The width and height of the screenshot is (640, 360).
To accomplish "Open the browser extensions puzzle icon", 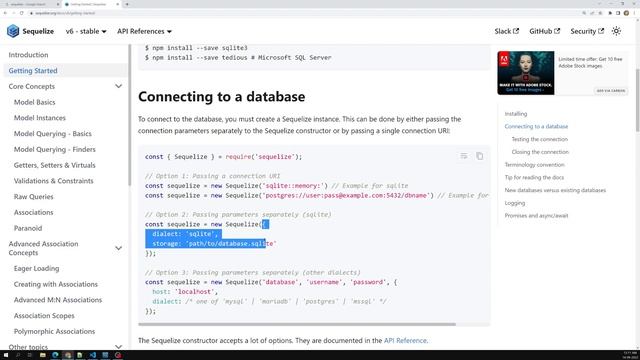I will click(x=610, y=13).
